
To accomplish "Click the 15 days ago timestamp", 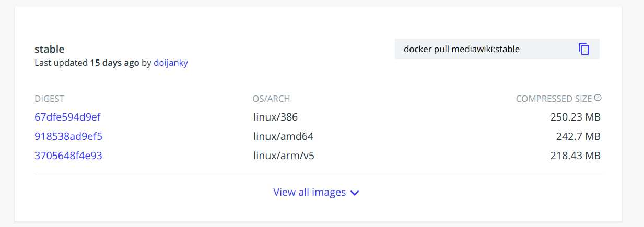I will coord(114,63).
